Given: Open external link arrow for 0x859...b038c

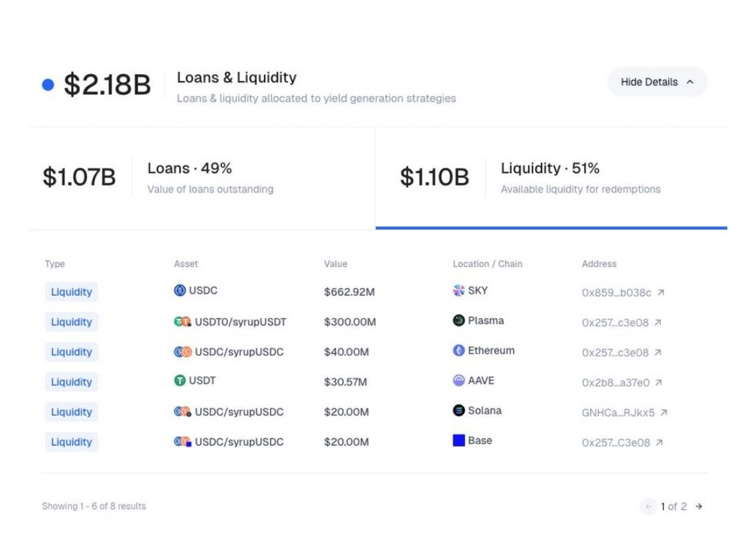Looking at the screenshot, I should 661,292.
